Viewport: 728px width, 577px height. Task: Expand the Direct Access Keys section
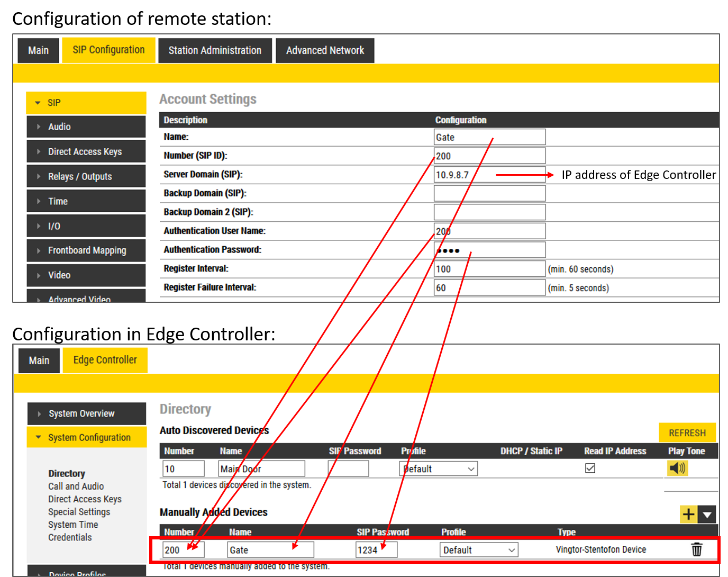coord(86,152)
